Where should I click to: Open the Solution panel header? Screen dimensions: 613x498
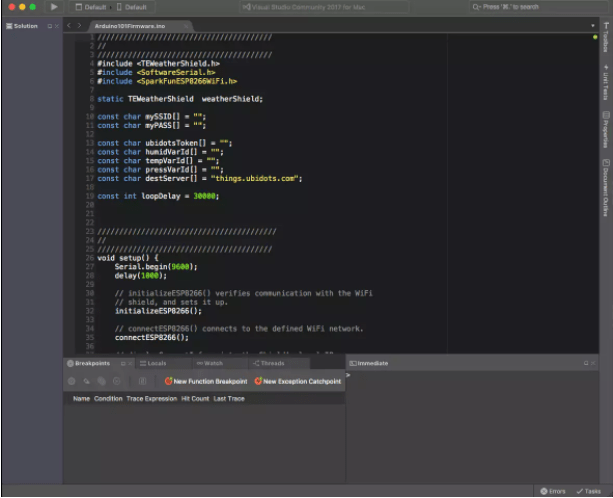[x=25, y=25]
